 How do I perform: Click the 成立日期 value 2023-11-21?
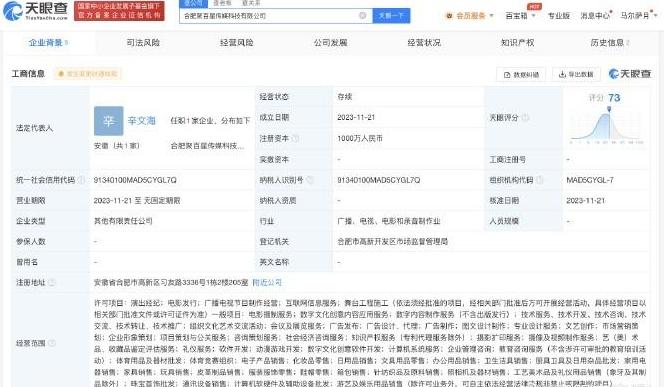tap(356, 117)
